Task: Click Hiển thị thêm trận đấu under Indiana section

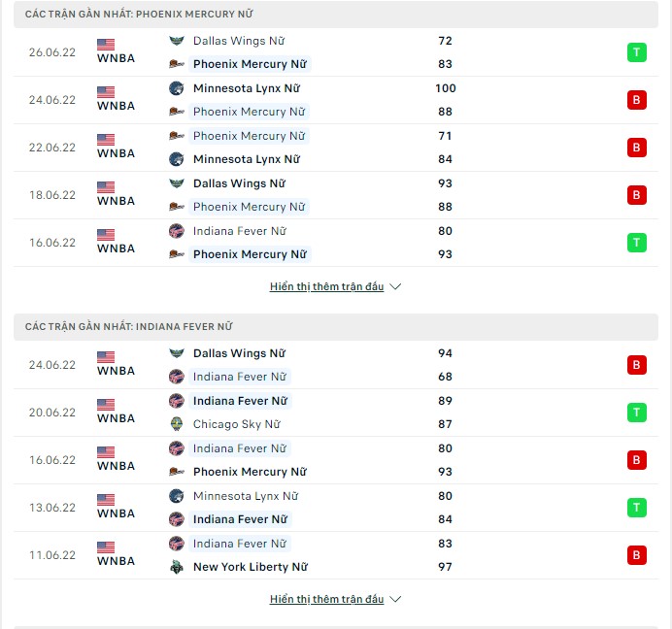Action: tap(326, 599)
